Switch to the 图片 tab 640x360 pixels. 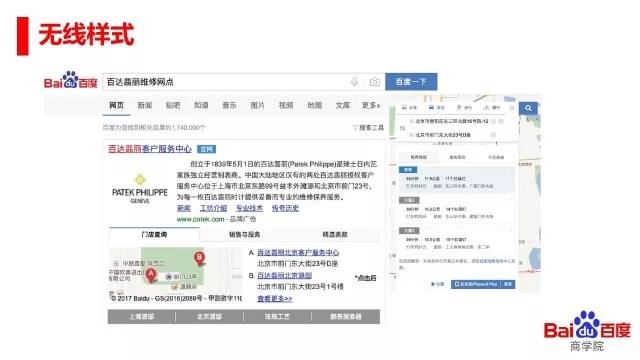click(257, 105)
